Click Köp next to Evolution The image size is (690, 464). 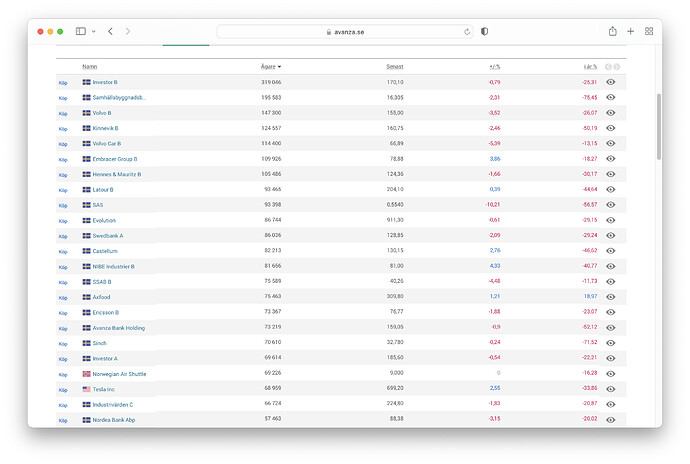[x=63, y=221]
